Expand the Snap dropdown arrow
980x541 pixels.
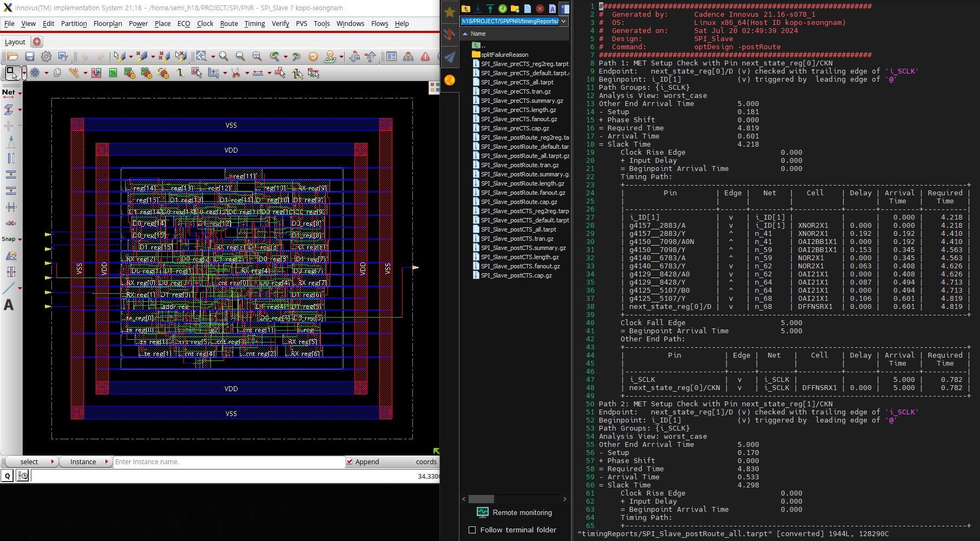(19, 239)
